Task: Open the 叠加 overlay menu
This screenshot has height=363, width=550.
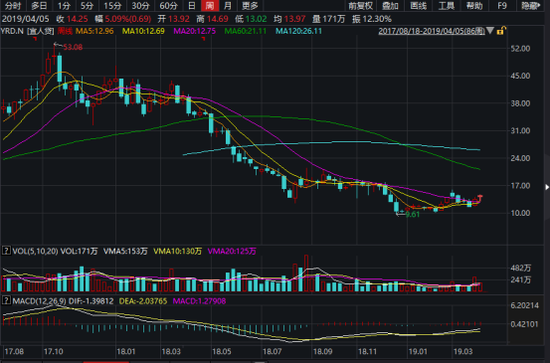Action: click(x=390, y=6)
